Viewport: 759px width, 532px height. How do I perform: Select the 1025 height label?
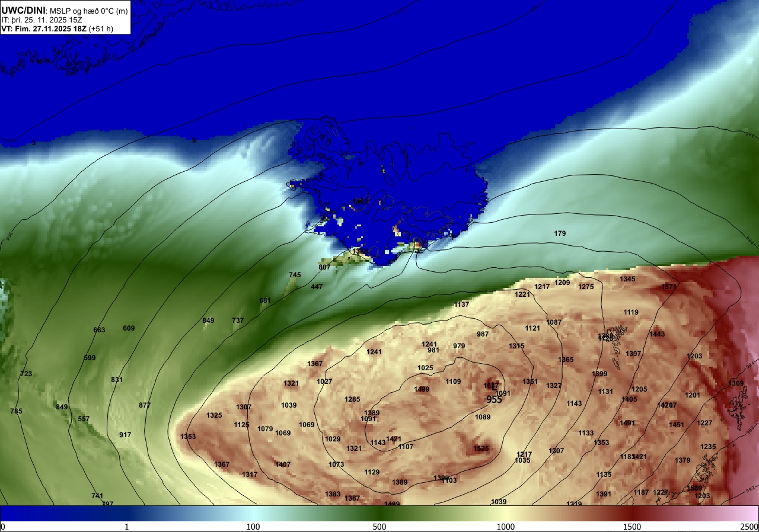tap(425, 368)
